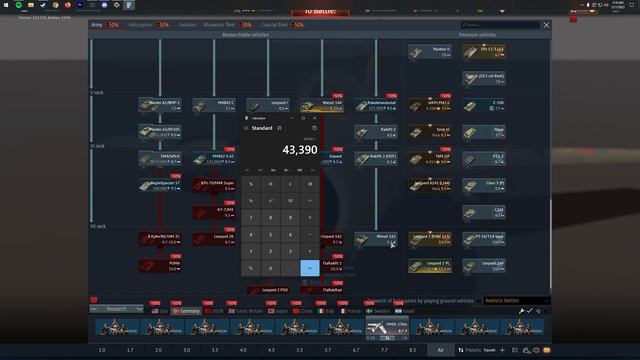Select the E-100 premium vehicle card
This screenshot has height=360, width=640.
(484, 105)
